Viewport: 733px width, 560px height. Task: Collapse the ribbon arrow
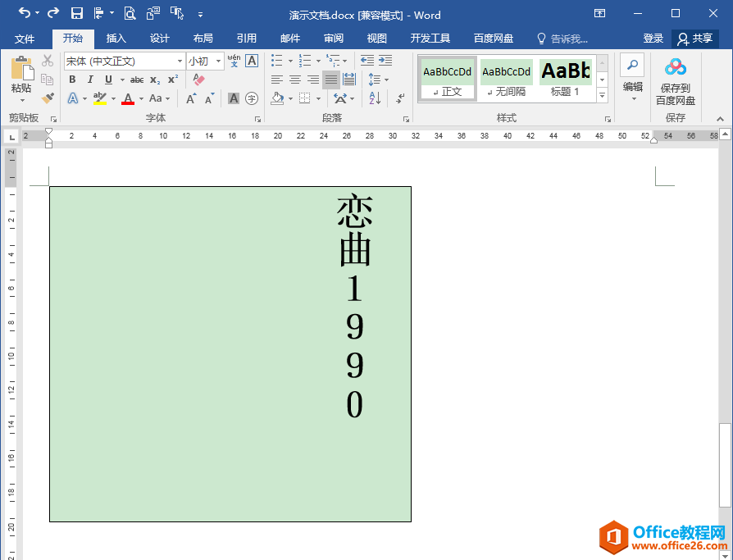coord(720,119)
